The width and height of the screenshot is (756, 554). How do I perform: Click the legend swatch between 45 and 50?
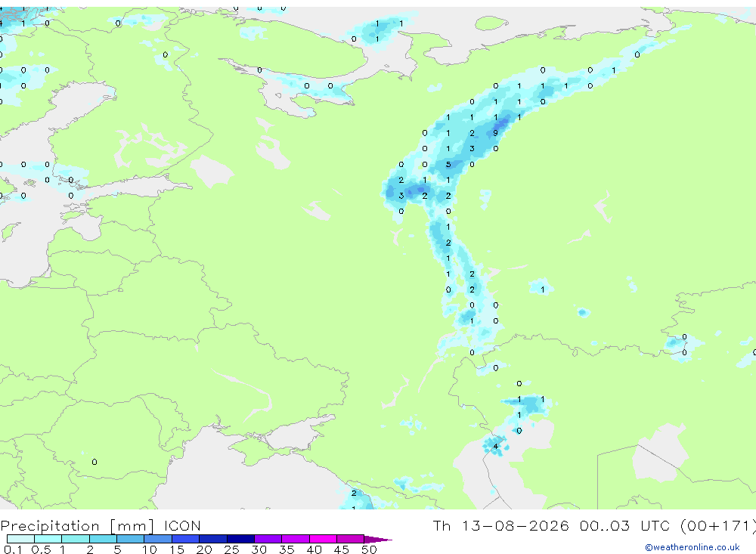[x=350, y=539]
